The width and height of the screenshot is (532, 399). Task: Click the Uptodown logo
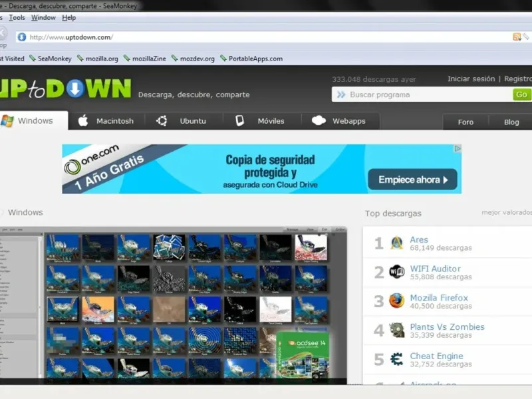pos(65,88)
